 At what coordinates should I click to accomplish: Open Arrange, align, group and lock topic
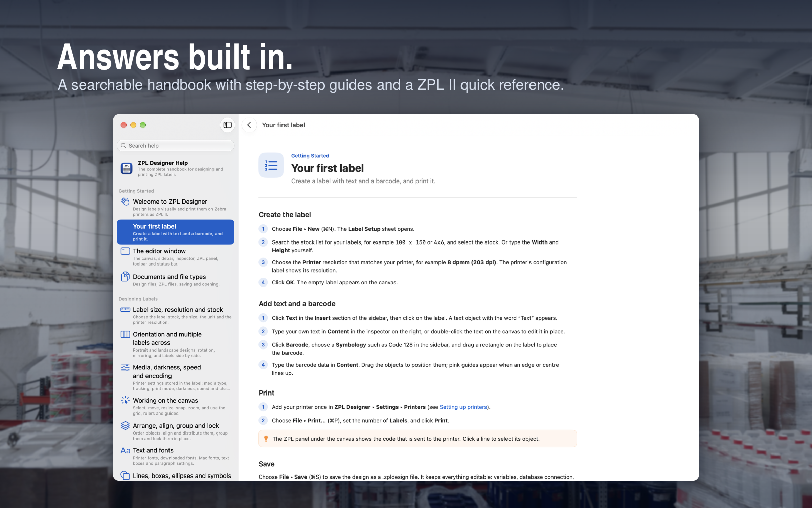[x=176, y=431]
